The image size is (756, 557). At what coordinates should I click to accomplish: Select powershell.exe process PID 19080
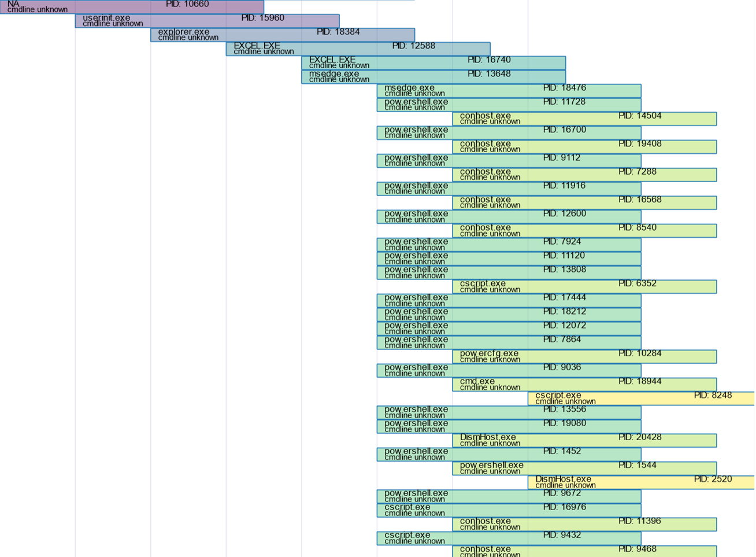[509, 427]
